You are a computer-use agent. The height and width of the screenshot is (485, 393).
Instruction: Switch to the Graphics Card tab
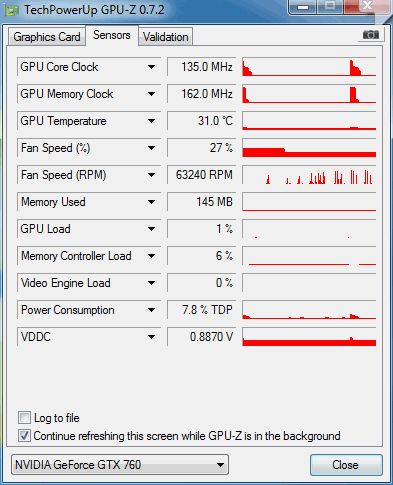[47, 37]
